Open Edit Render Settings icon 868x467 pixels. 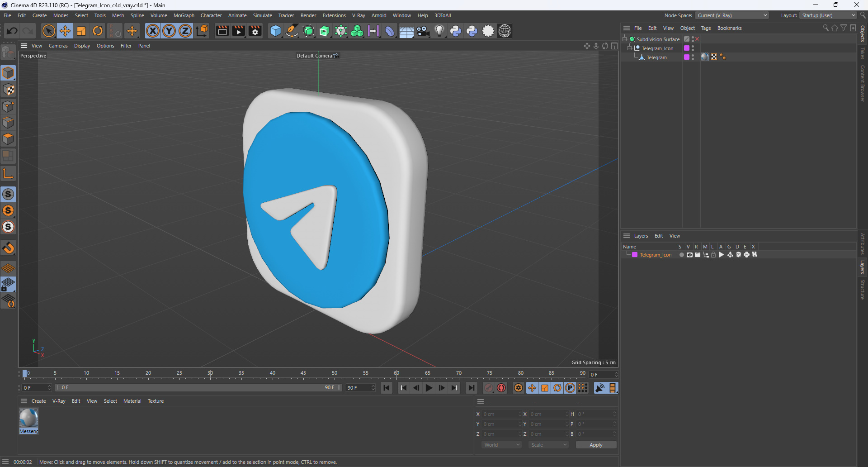255,31
